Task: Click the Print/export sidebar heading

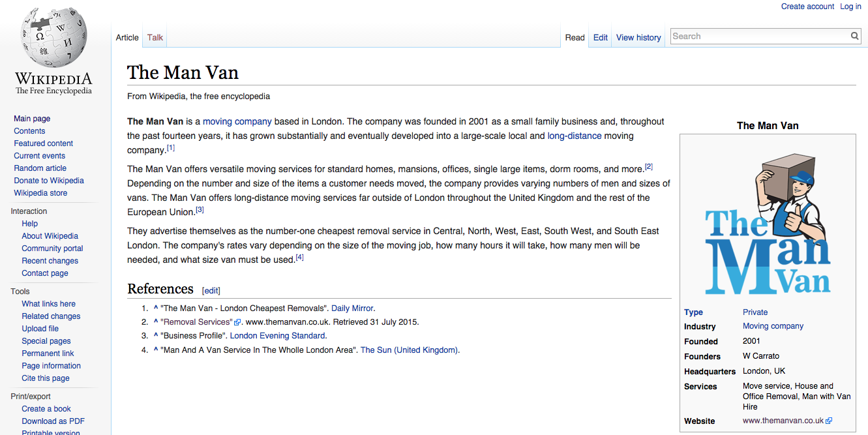Action: click(x=31, y=397)
